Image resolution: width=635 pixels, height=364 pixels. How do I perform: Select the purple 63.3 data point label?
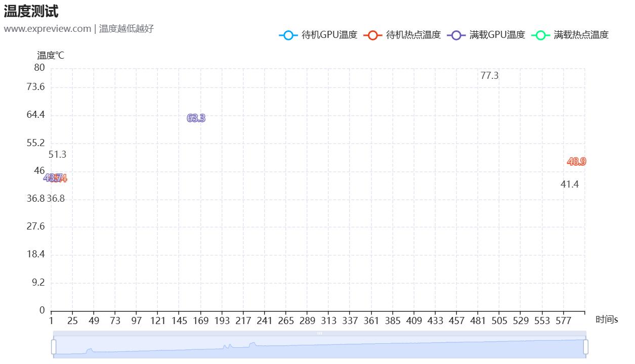[x=195, y=118]
